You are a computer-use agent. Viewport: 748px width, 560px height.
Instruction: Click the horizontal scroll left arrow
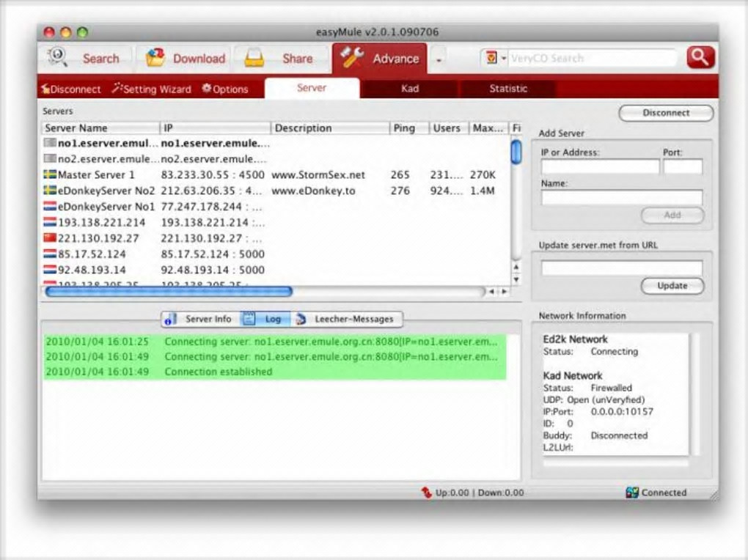click(x=491, y=292)
